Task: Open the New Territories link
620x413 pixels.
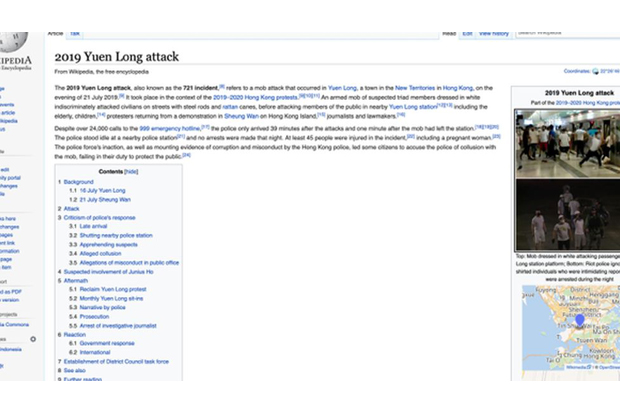Action: click(x=415, y=88)
